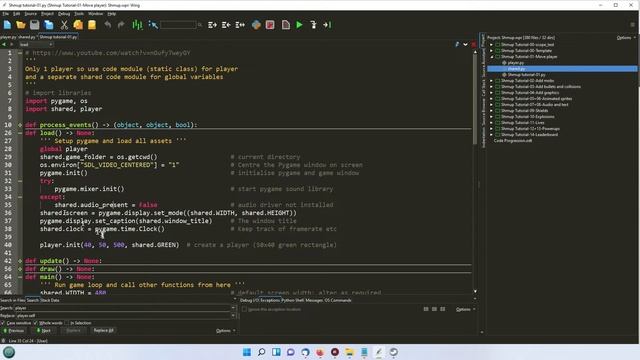Expand Shmup Tutorial-02-Add mobs folder
Screen dimensions: 640x360
491,81
